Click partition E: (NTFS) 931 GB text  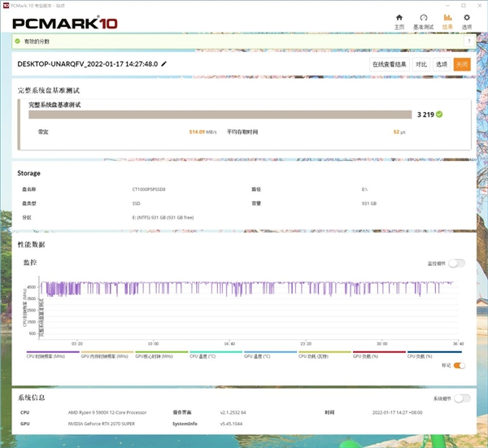(x=163, y=217)
